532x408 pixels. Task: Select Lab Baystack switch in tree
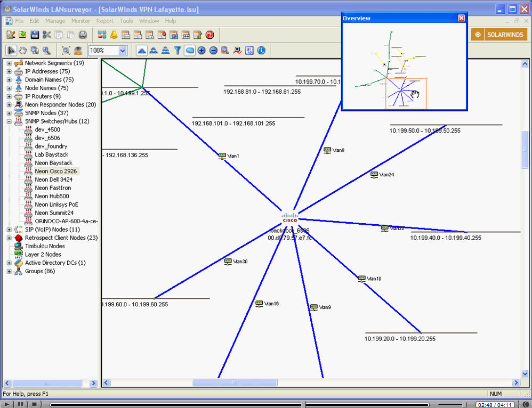(x=52, y=154)
